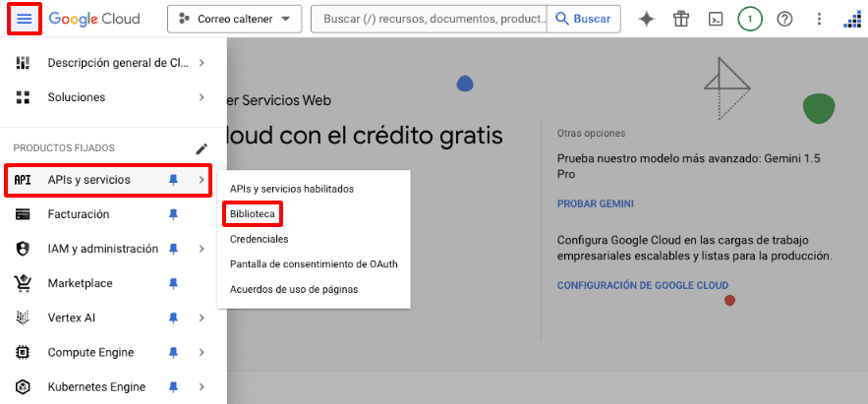Expand Soluciones submenu chevron
Viewport: 868px width, 404px height.
202,97
